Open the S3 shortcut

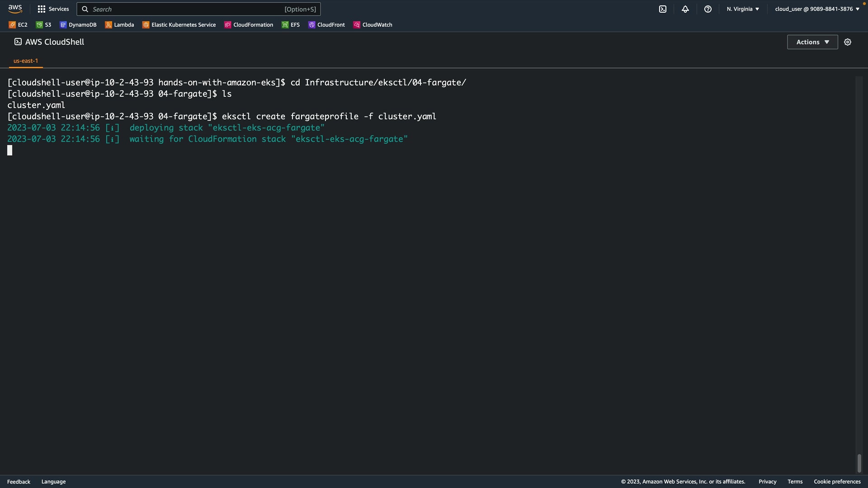[x=44, y=25]
